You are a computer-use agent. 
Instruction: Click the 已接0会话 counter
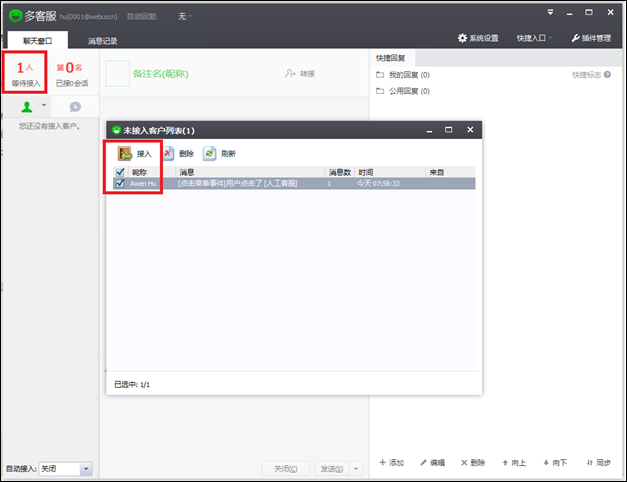(x=72, y=73)
